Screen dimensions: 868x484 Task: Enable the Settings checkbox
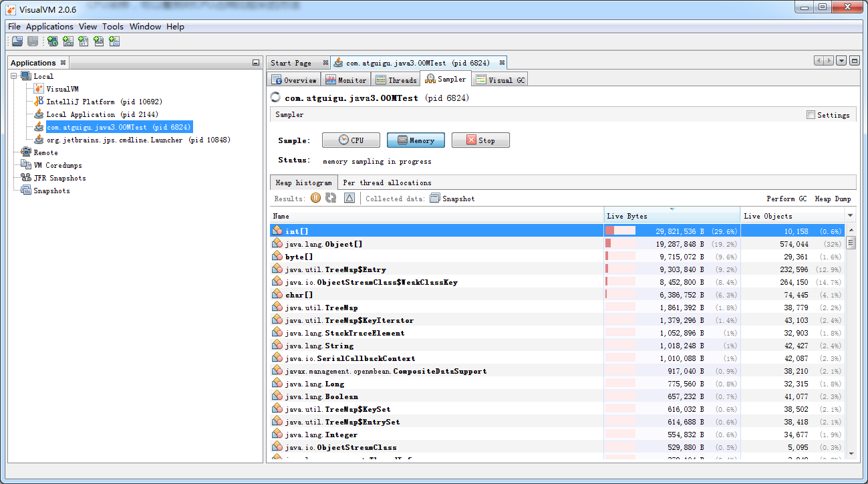[x=811, y=115]
